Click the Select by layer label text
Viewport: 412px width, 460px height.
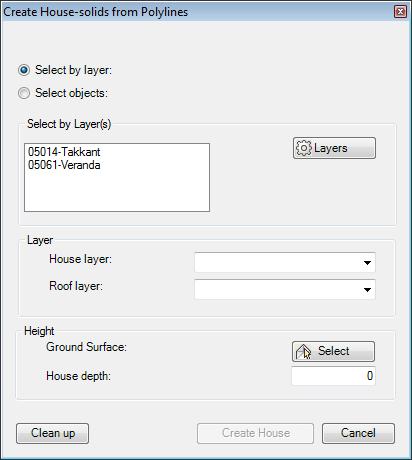[x=73, y=70]
